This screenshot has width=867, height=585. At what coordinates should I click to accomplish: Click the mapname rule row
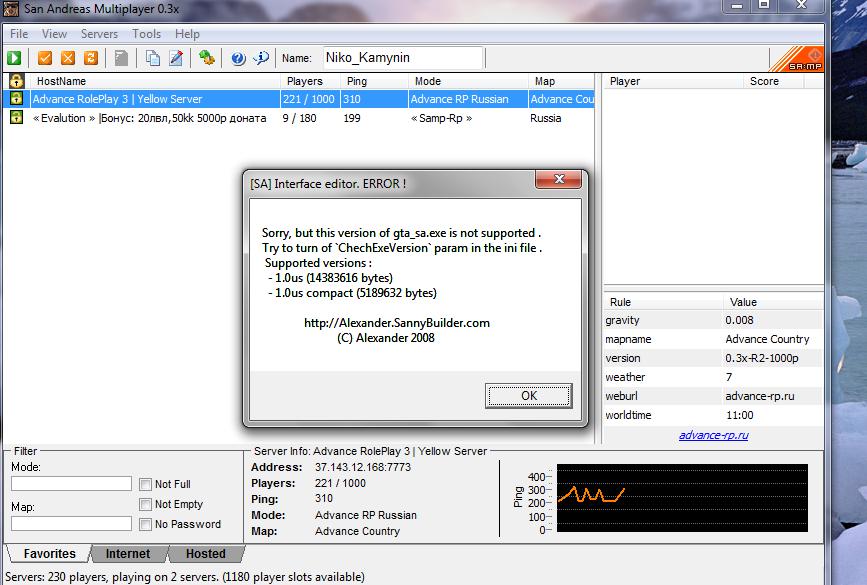pyautogui.click(x=713, y=339)
